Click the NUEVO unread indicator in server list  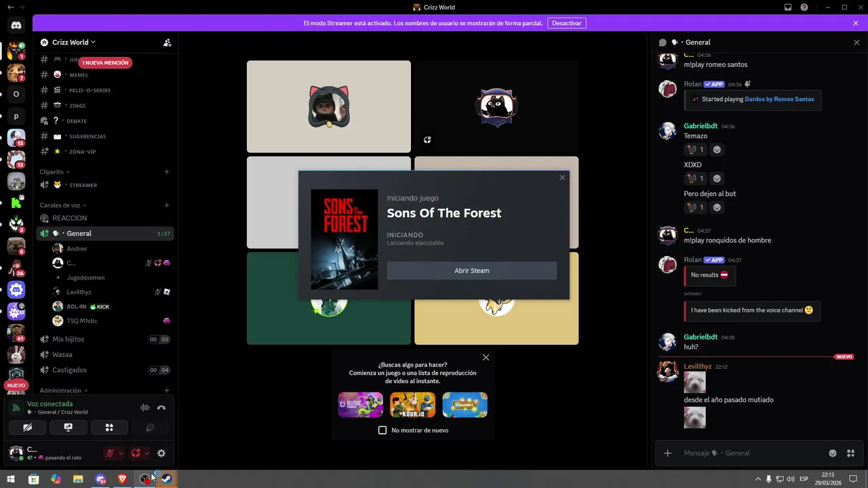[x=16, y=385]
